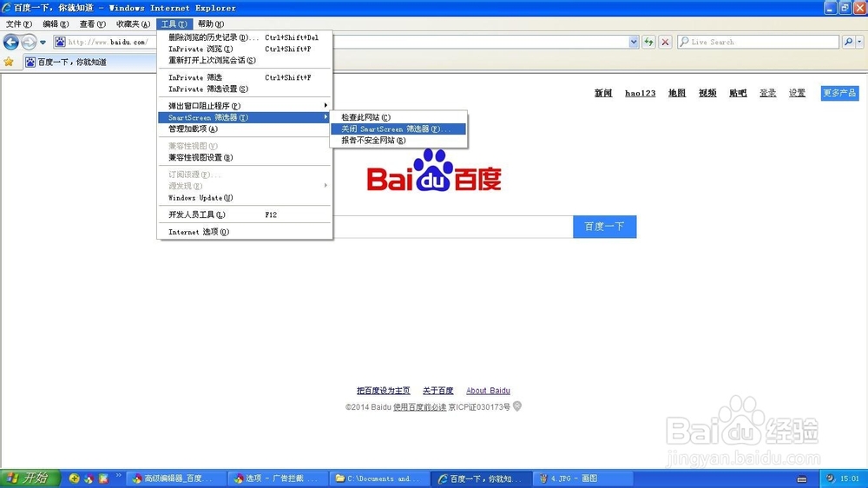
Task: Click the page icon in address bar
Action: (60, 42)
